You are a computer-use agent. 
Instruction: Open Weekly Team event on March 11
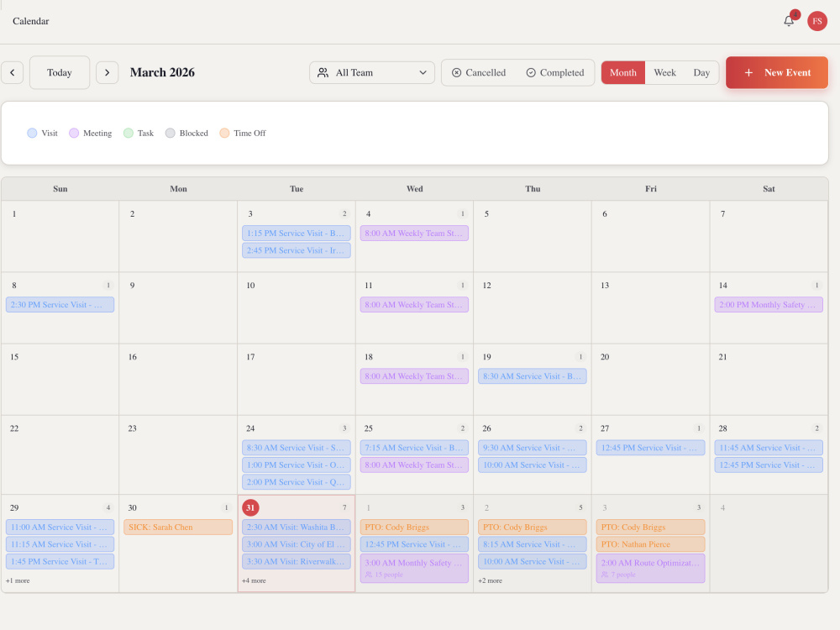[x=414, y=305]
